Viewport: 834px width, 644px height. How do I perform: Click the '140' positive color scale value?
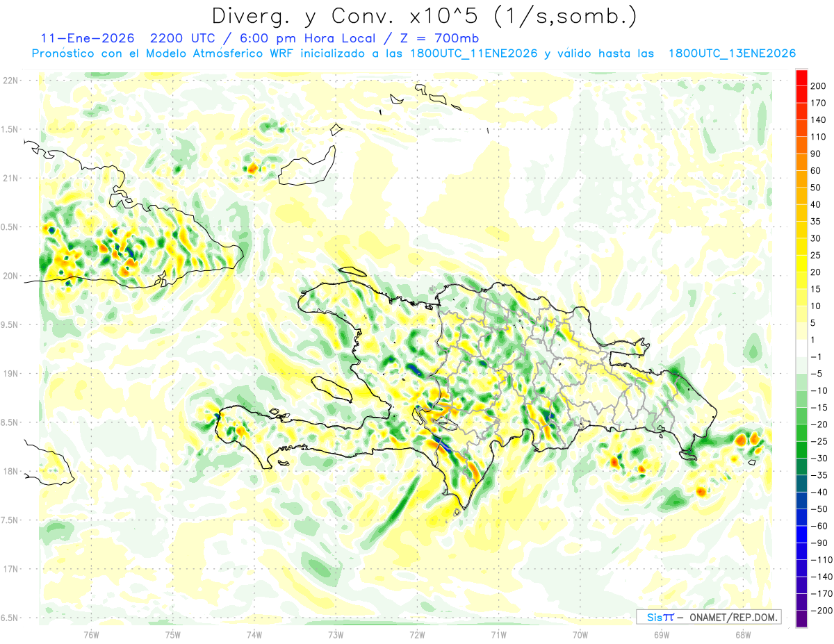pyautogui.click(x=818, y=119)
